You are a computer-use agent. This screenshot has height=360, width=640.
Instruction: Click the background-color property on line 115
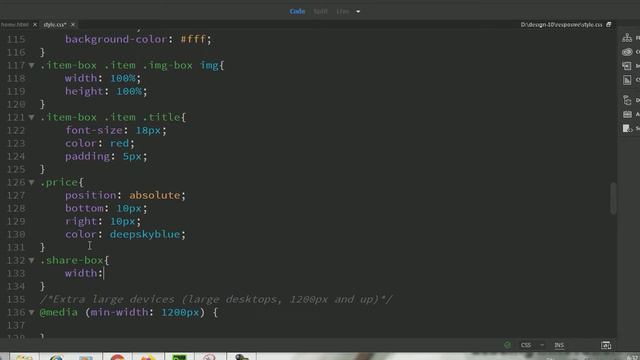point(116,39)
